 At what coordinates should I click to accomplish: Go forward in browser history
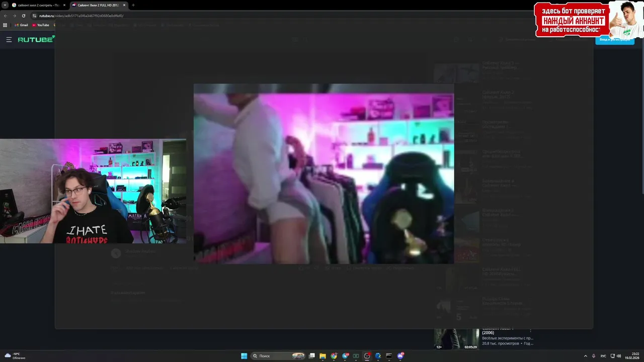(14, 16)
